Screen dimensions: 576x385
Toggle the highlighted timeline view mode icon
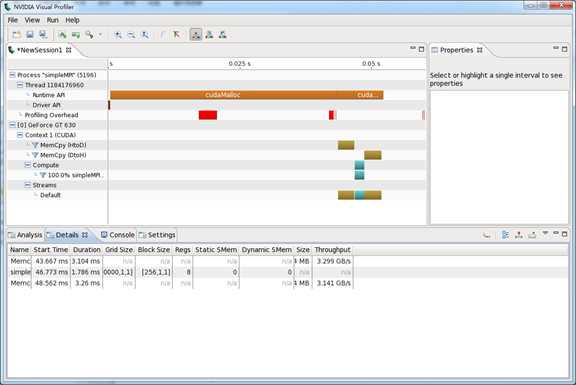[196, 35]
